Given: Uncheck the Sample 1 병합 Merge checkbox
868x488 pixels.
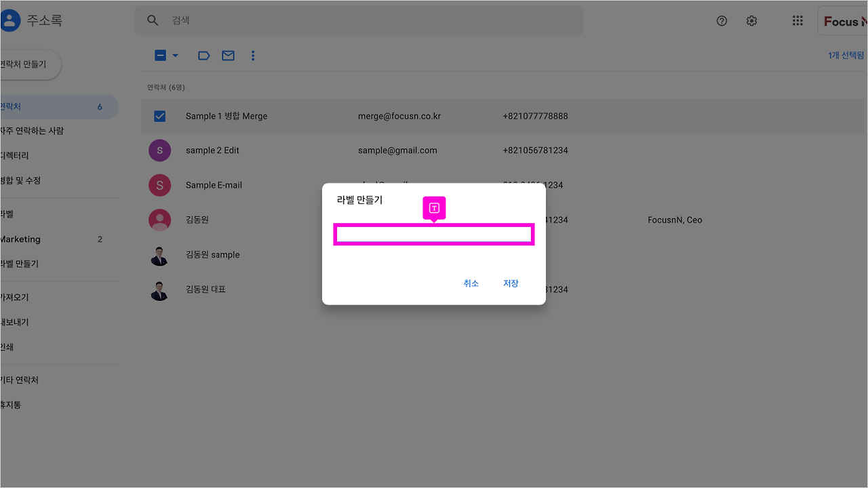Looking at the screenshot, I should [159, 116].
